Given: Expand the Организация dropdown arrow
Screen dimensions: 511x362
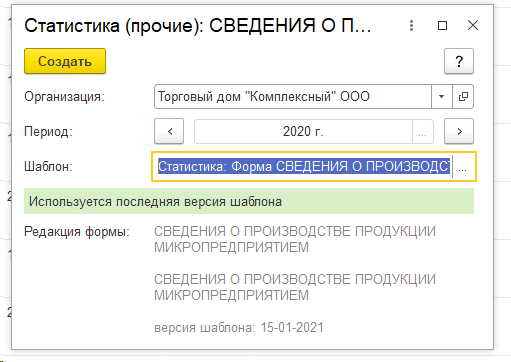Looking at the screenshot, I should [x=442, y=97].
